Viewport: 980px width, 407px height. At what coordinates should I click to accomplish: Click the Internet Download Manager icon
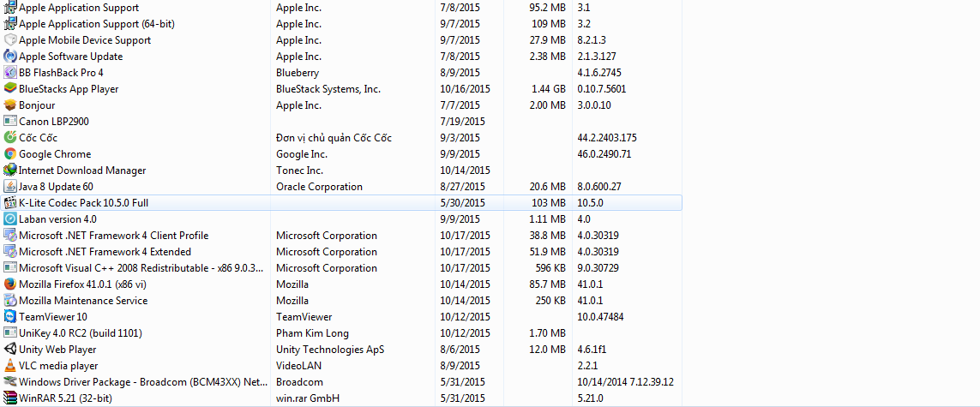(10, 171)
